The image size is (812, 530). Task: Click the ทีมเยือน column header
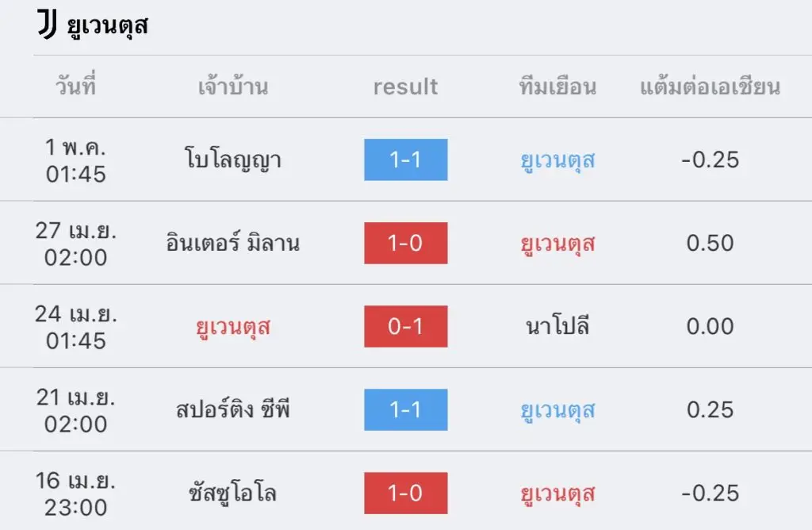click(557, 86)
